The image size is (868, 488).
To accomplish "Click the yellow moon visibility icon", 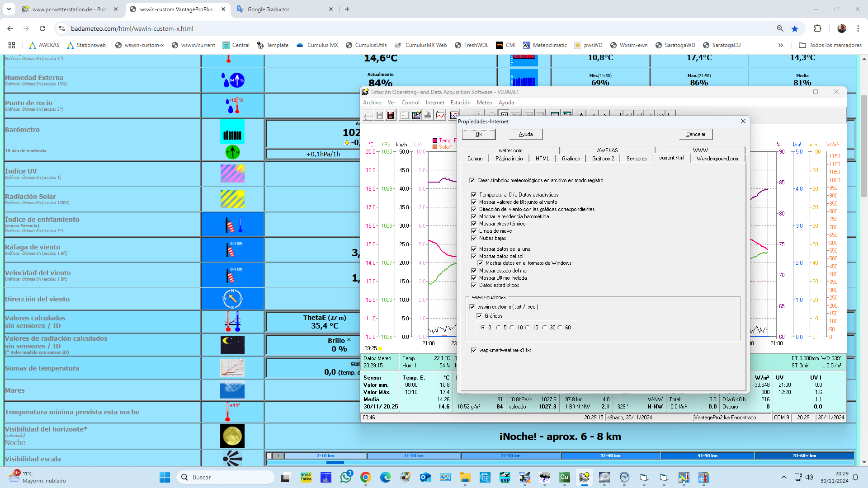I will tap(232, 436).
